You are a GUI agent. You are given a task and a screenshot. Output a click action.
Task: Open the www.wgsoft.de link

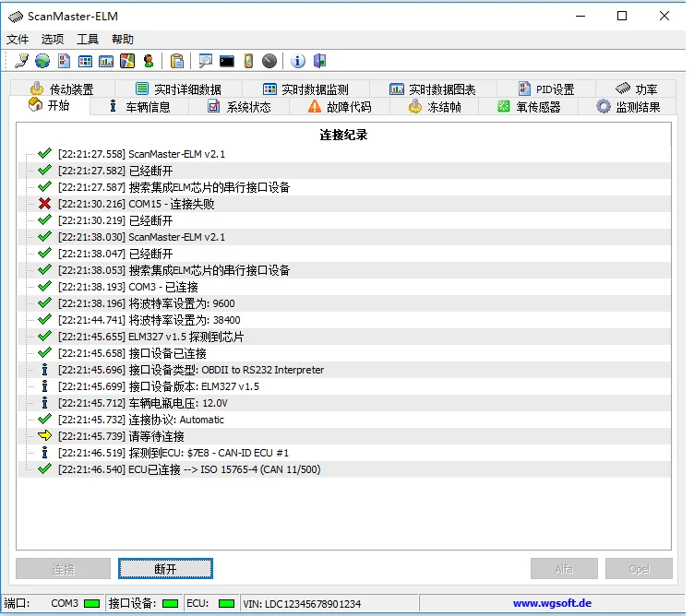click(x=552, y=603)
